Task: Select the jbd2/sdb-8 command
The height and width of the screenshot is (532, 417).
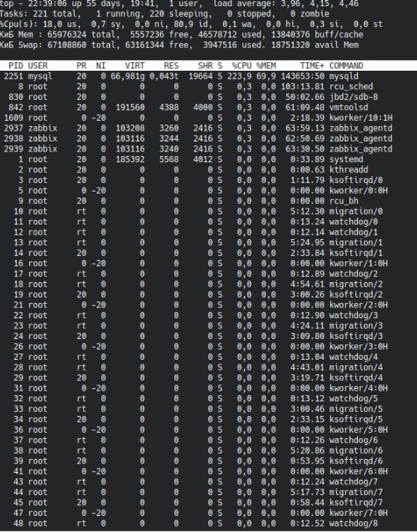Action: click(353, 97)
